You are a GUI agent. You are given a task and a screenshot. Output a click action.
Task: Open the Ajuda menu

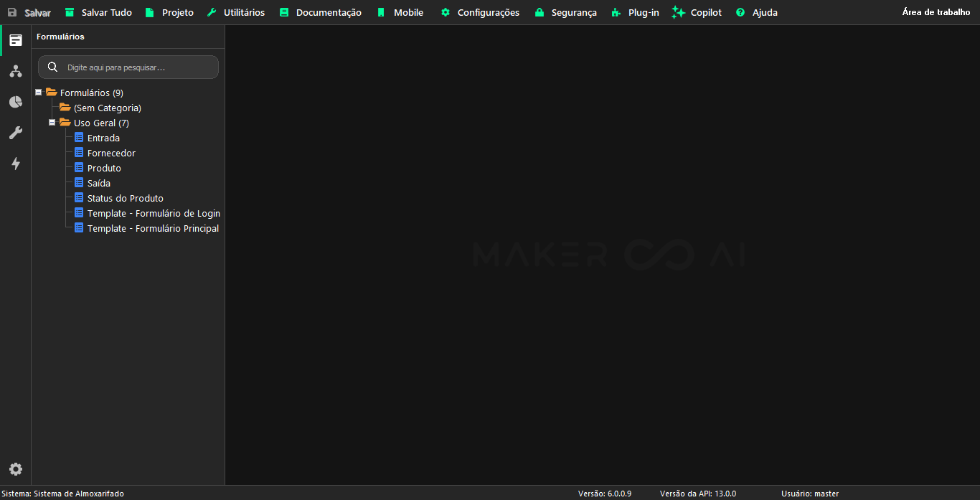pos(757,12)
